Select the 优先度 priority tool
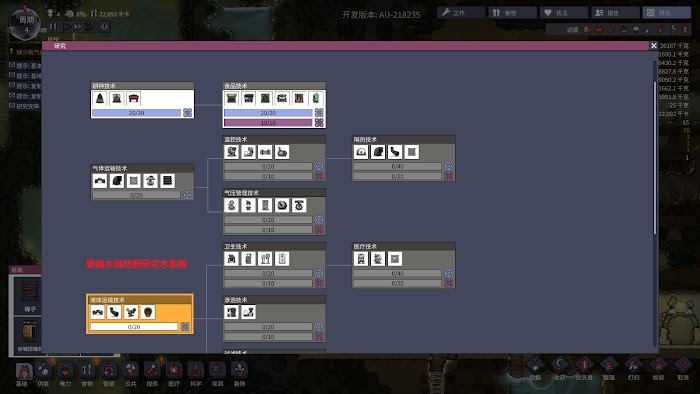Image resolution: width=700 pixels, height=394 pixels. [584, 369]
